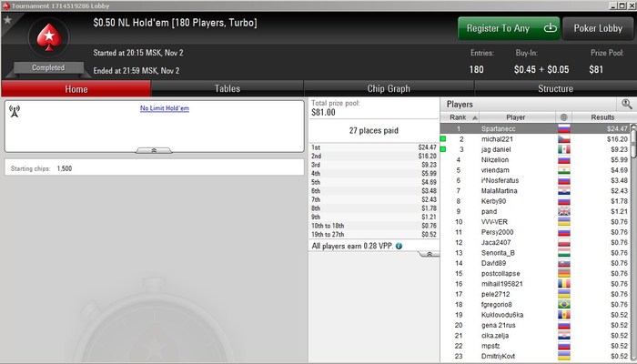Click the green marker beside jag daniel
This screenshot has width=637, height=364.
[443, 149]
